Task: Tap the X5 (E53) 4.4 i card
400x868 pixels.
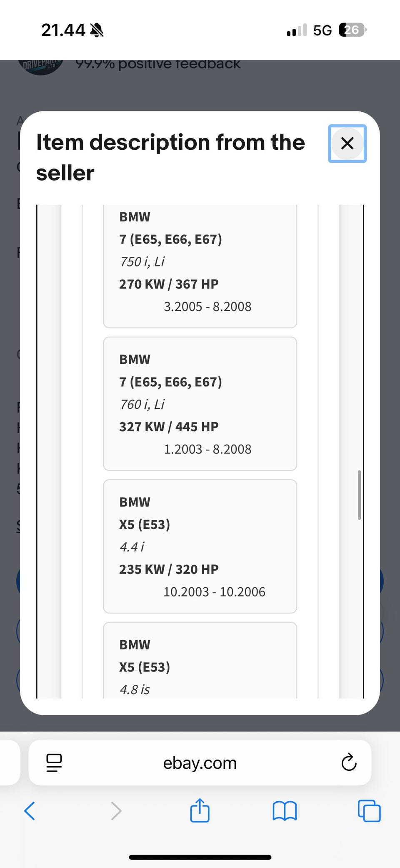Action: pyautogui.click(x=200, y=546)
